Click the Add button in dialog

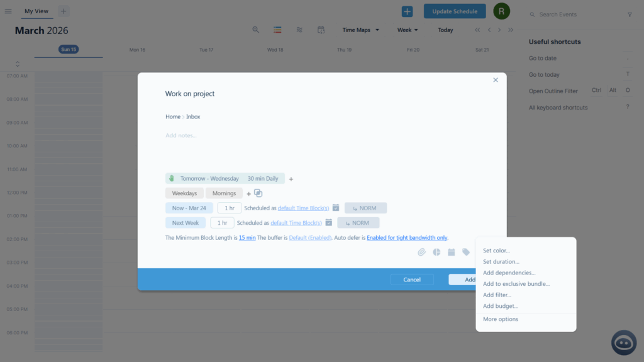(x=464, y=280)
